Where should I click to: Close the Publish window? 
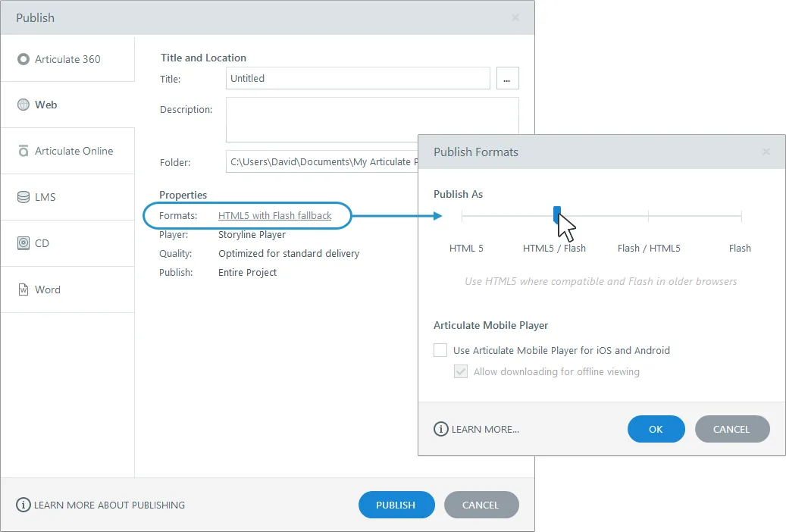tap(515, 17)
